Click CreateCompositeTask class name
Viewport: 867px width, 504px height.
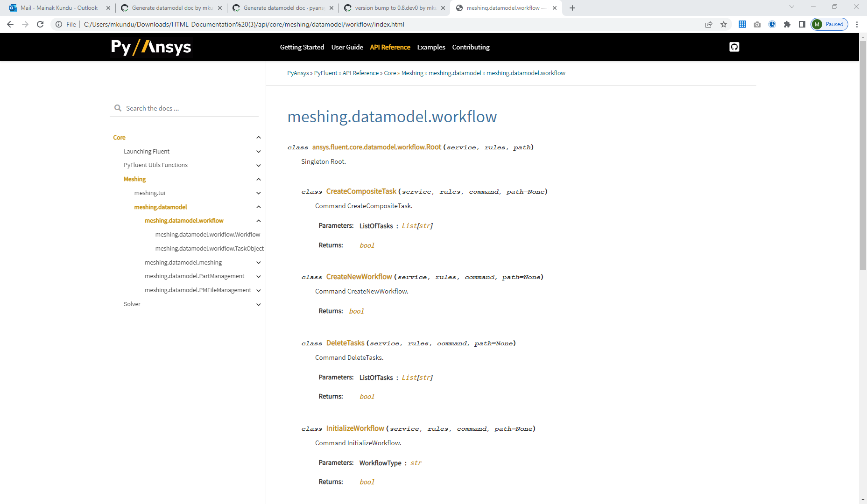[361, 191]
